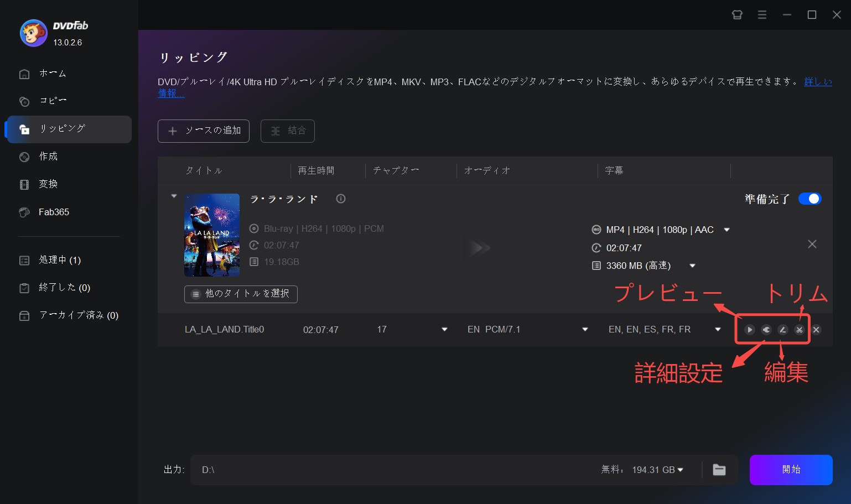
Task: Click the オーディオ column header
Action: pyautogui.click(x=487, y=170)
